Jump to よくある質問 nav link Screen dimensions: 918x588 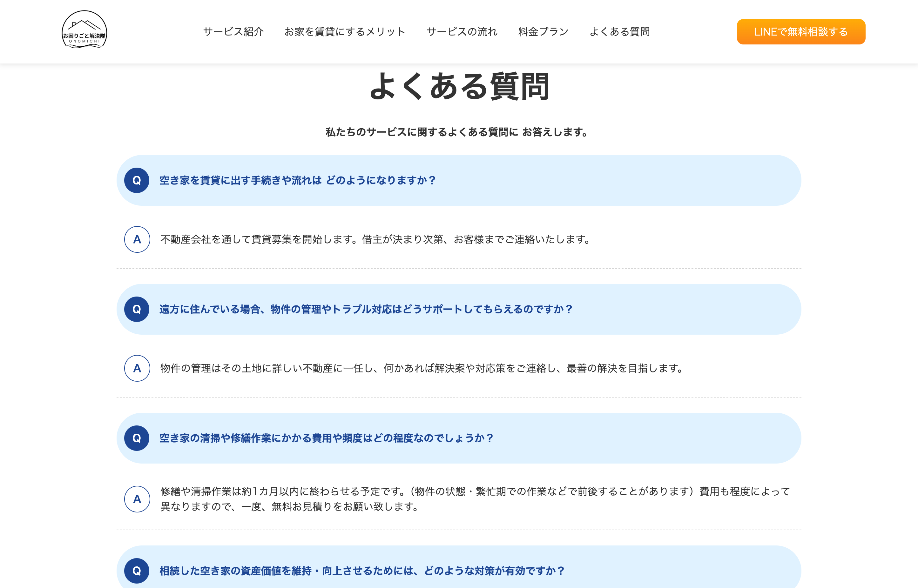click(x=619, y=32)
